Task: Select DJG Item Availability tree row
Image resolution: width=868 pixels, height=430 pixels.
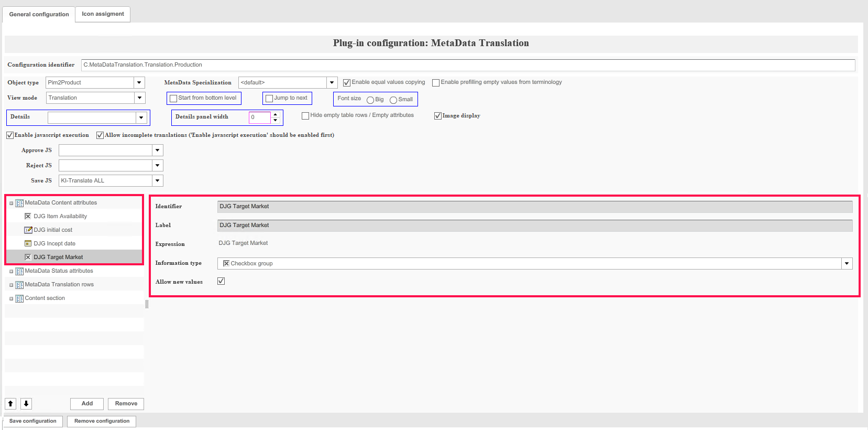Action: (74, 216)
